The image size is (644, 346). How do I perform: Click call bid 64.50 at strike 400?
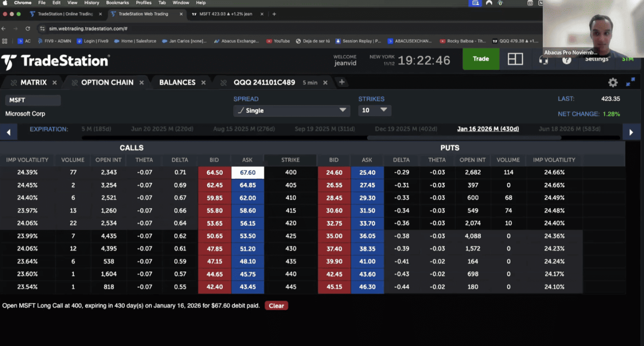pyautogui.click(x=215, y=173)
